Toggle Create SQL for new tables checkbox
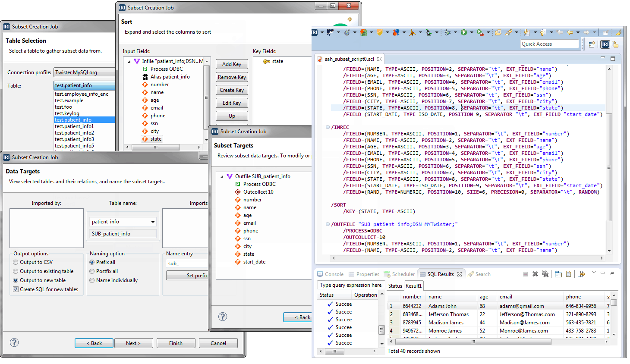 pyautogui.click(x=16, y=289)
